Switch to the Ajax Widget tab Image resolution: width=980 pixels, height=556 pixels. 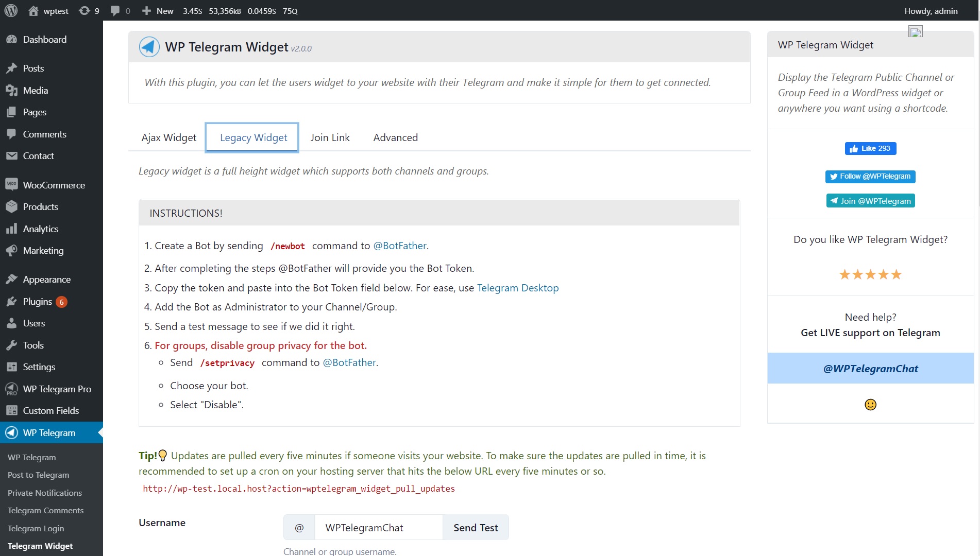click(x=169, y=137)
